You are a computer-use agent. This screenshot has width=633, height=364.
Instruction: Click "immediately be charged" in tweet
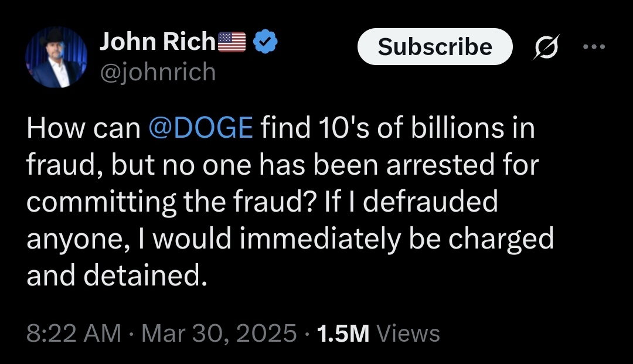[x=397, y=239]
